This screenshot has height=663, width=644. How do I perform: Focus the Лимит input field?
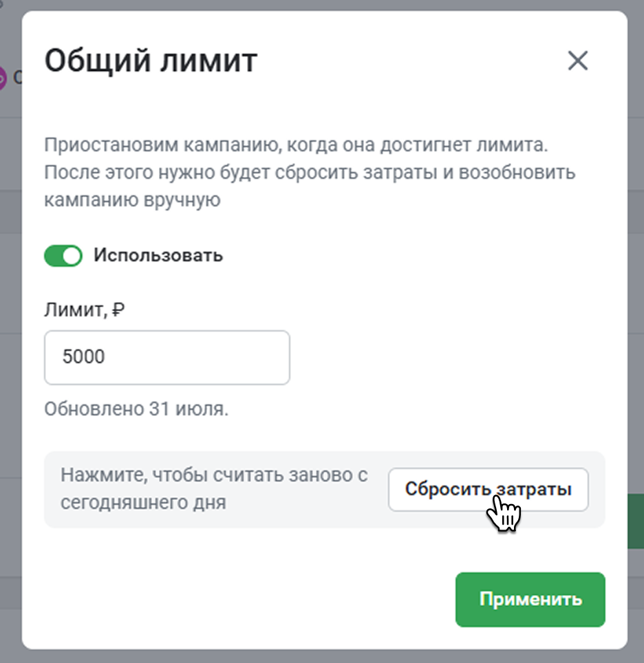[x=167, y=358]
